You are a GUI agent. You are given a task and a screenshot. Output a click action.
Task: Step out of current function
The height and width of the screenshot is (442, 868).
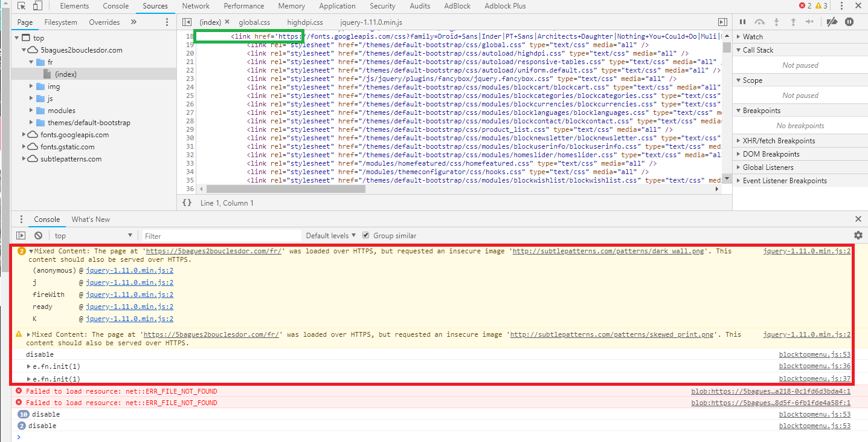pos(794,22)
